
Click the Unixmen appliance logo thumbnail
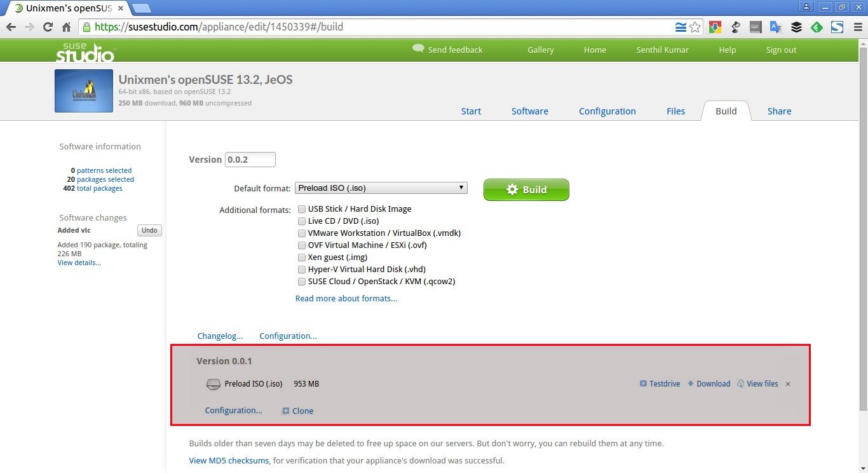pyautogui.click(x=84, y=91)
